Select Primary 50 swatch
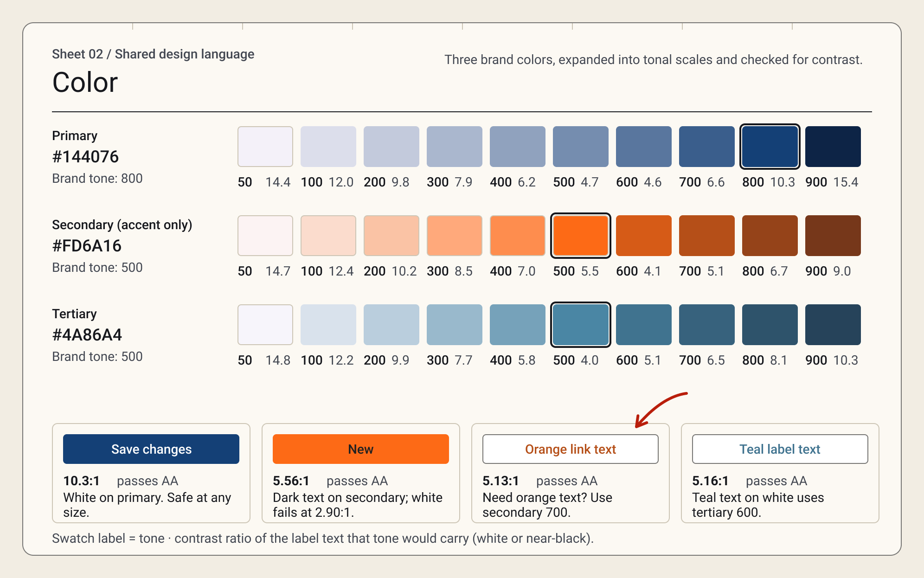Image resolution: width=924 pixels, height=578 pixels. click(x=265, y=147)
